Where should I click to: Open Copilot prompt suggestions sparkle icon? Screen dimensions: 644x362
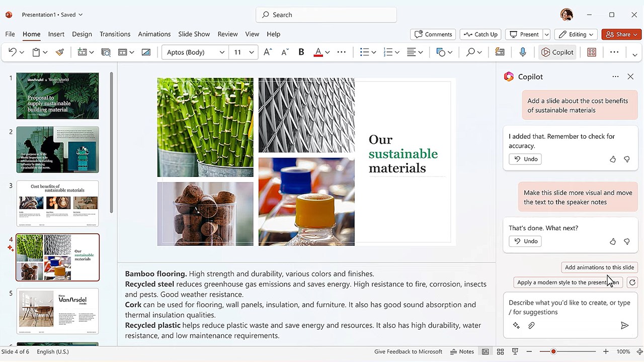coord(516,326)
